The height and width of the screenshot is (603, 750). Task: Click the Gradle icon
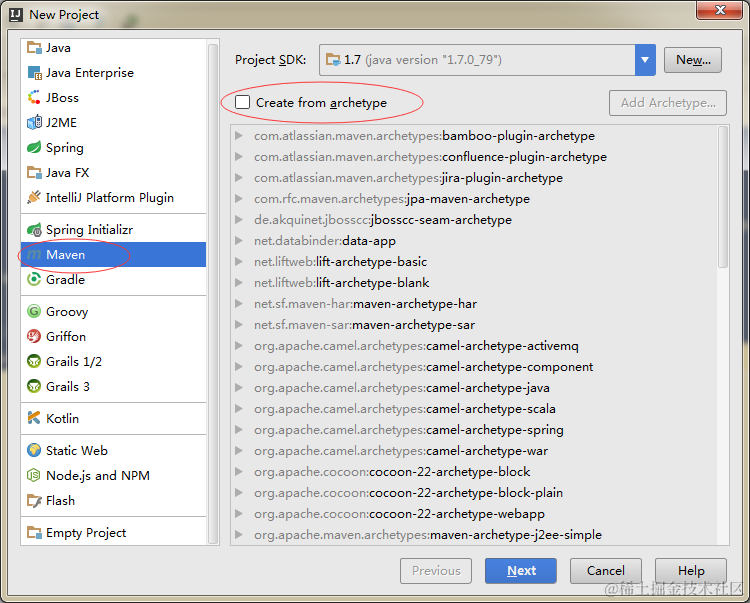pos(34,279)
